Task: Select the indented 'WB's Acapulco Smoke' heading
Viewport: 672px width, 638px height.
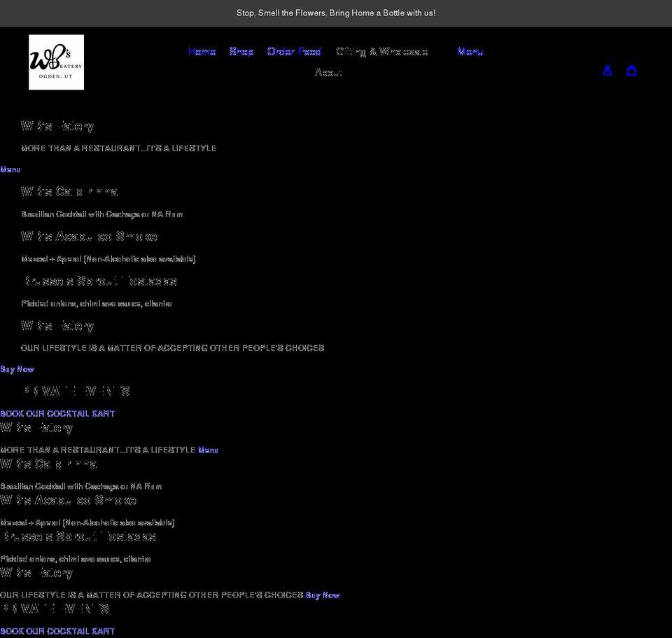Action: point(89,236)
